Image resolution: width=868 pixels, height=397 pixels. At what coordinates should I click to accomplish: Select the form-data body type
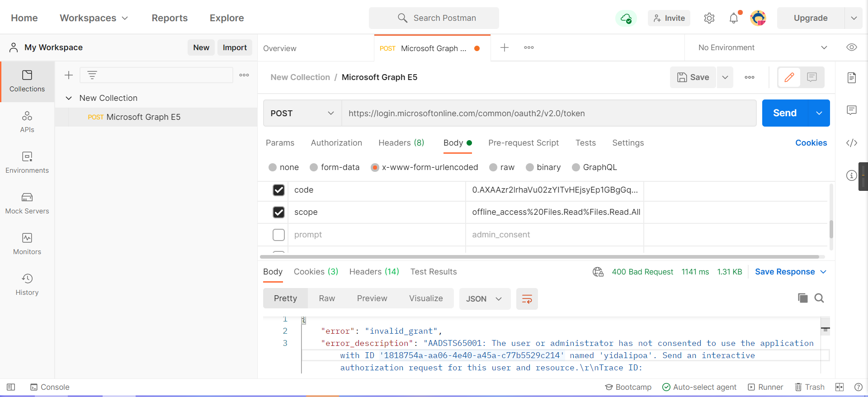click(x=314, y=167)
